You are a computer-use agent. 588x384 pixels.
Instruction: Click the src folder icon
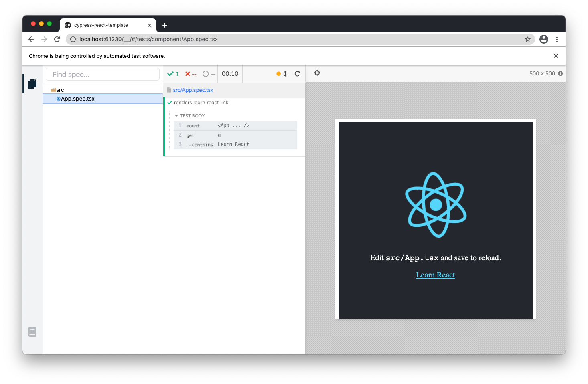53,90
